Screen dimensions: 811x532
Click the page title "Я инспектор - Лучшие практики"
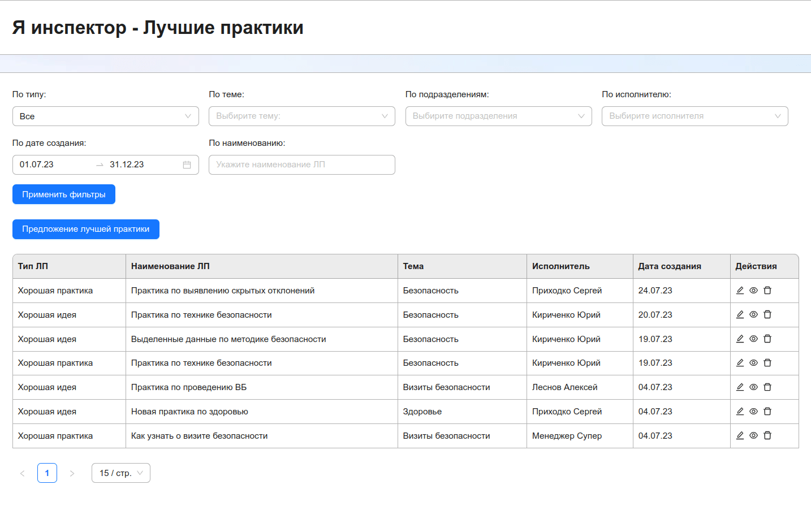[x=158, y=28]
